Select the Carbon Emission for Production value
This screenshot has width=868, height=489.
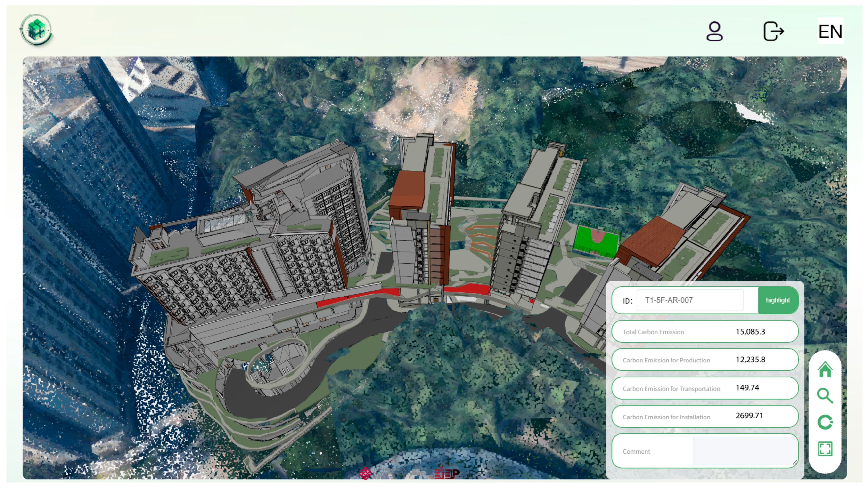pyautogui.click(x=750, y=360)
